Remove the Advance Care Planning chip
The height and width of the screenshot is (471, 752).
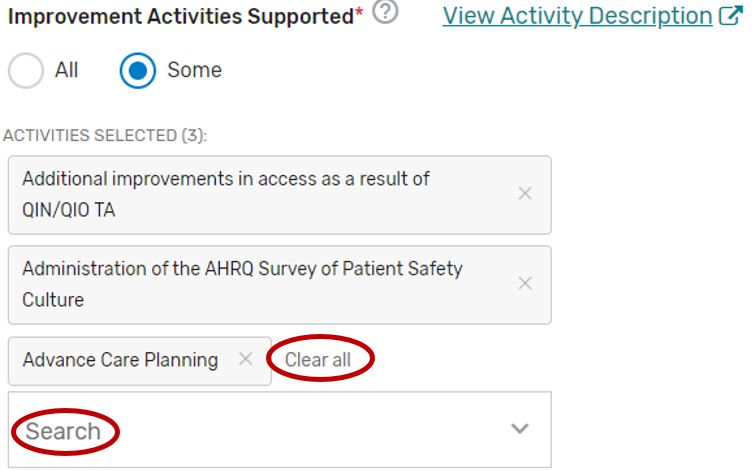(246, 360)
